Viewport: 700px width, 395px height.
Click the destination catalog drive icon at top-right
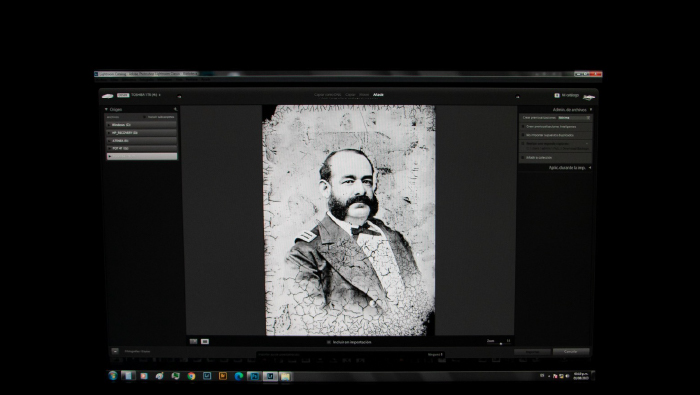(x=589, y=97)
